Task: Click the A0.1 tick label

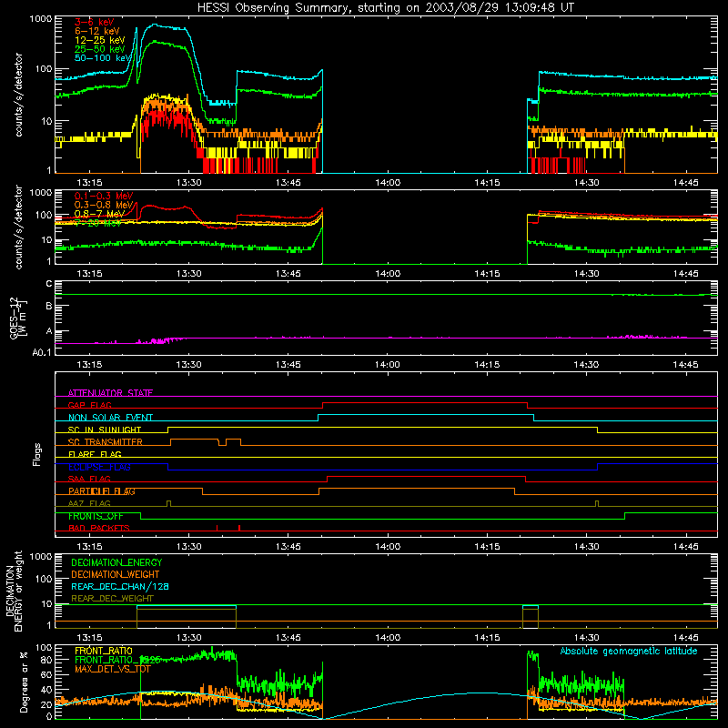Action: [42, 353]
